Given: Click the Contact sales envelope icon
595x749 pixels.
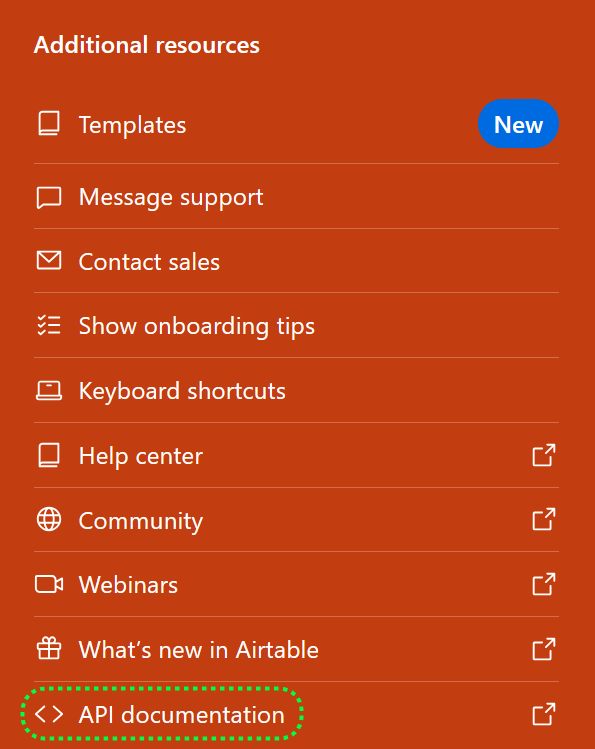Looking at the screenshot, I should [x=49, y=260].
